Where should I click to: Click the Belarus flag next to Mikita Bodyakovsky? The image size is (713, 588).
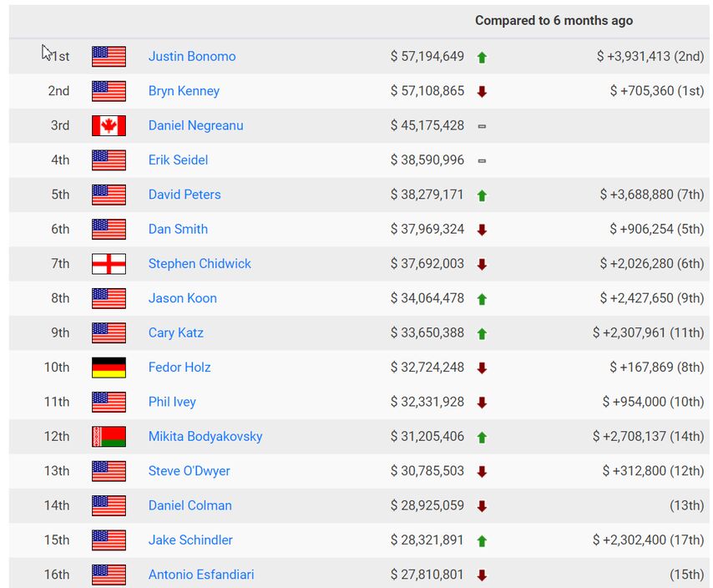[x=109, y=437]
